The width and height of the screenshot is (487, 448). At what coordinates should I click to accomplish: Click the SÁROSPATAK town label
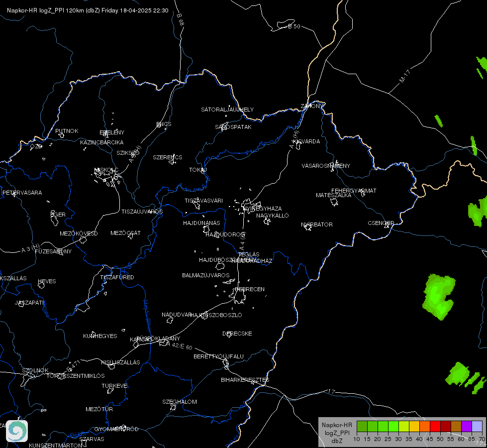233,127
